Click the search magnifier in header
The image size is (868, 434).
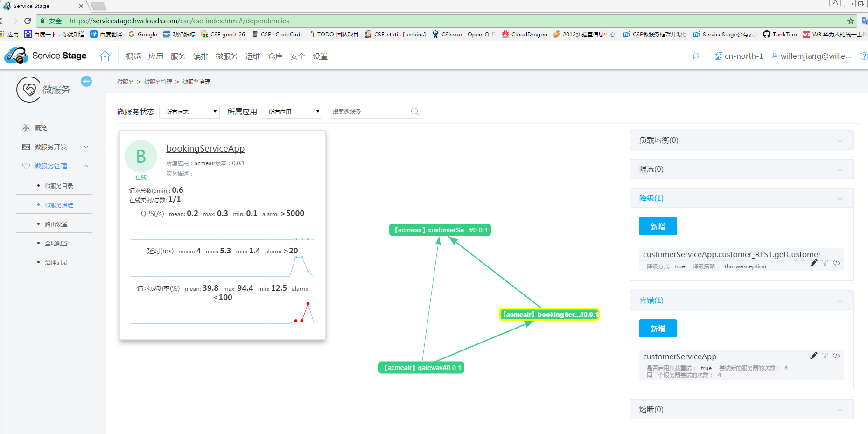pos(695,56)
